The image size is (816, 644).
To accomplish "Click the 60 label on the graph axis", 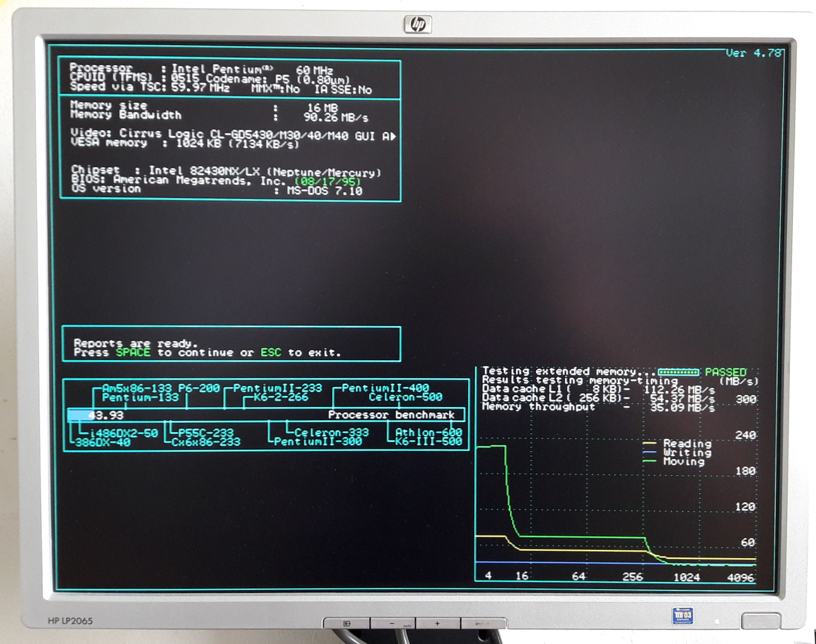I will pyautogui.click(x=748, y=543).
